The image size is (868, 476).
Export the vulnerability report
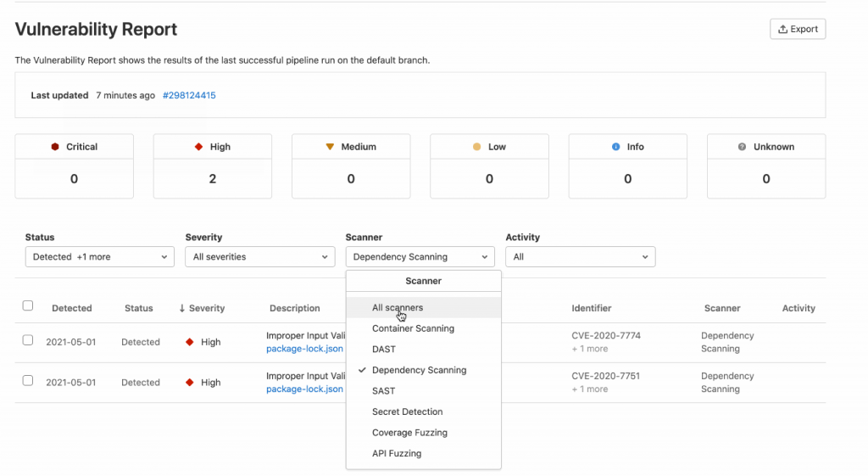(x=797, y=29)
